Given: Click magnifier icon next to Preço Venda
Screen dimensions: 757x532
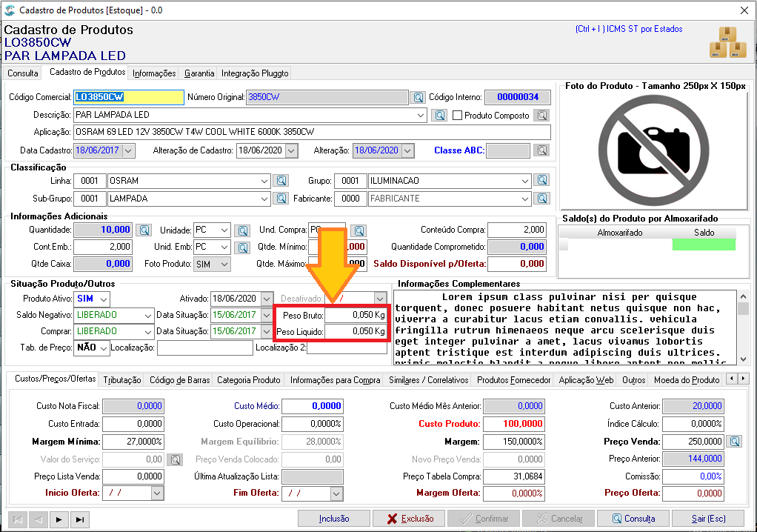Looking at the screenshot, I should (735, 442).
